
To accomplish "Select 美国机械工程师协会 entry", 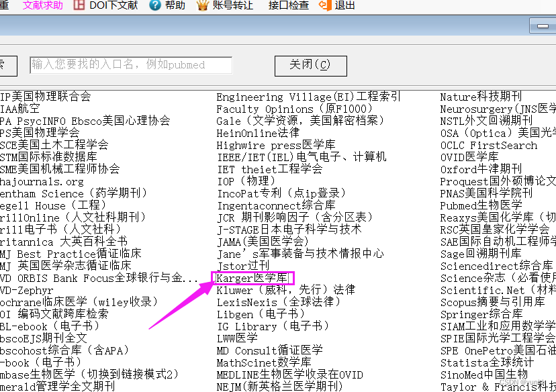I will click(x=60, y=168).
